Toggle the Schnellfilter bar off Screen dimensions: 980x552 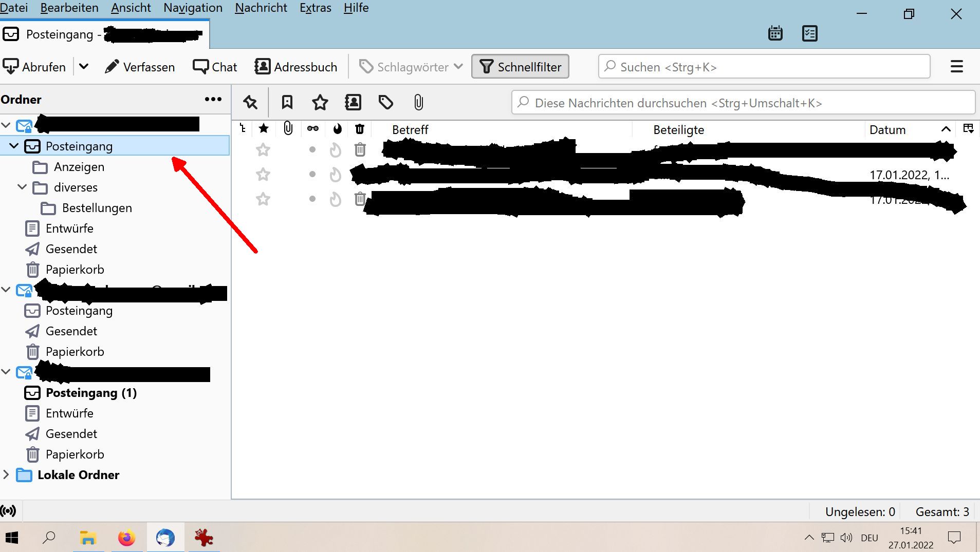520,66
